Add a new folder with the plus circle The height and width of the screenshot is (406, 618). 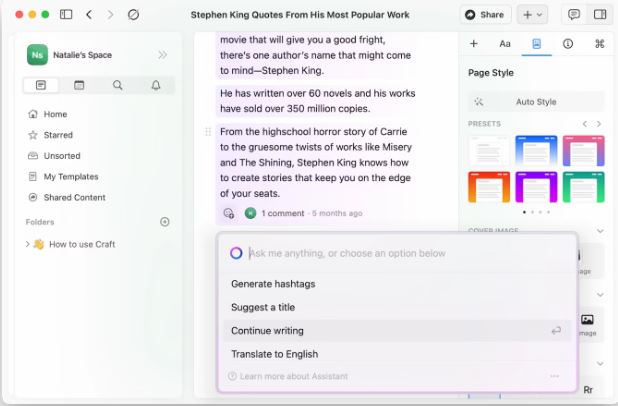pyautogui.click(x=165, y=222)
